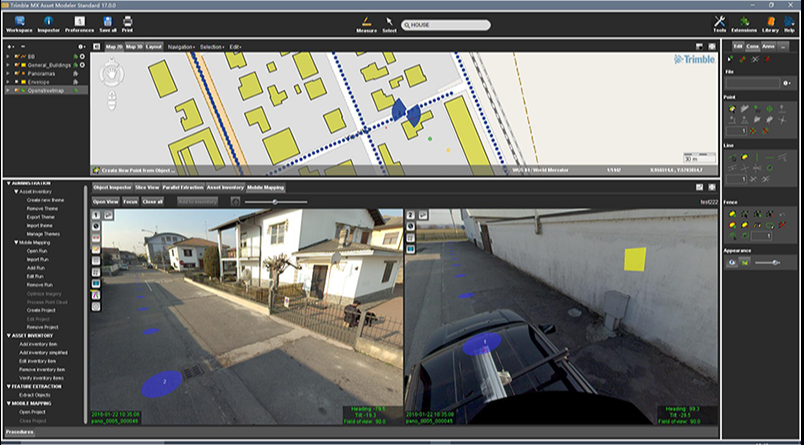The width and height of the screenshot is (804, 445).
Task: Click the remove layer minus icon
Action: pos(23,47)
